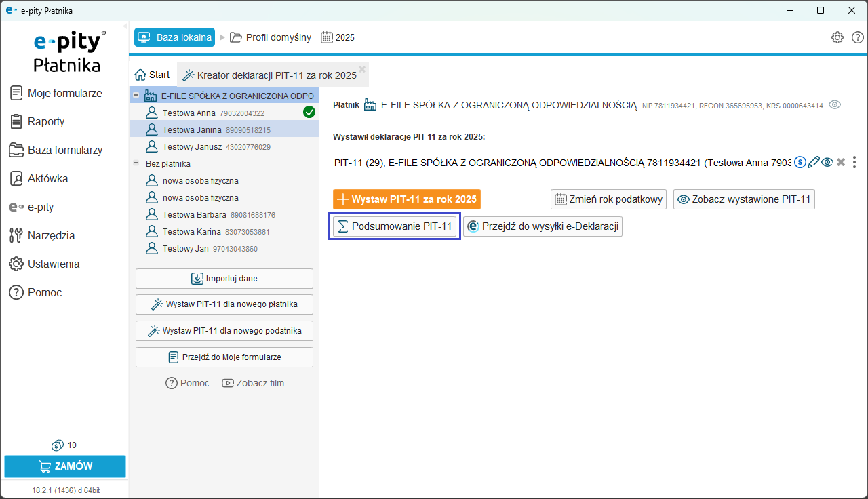
Task: Open the Aktówka sidebar section
Action: point(47,179)
